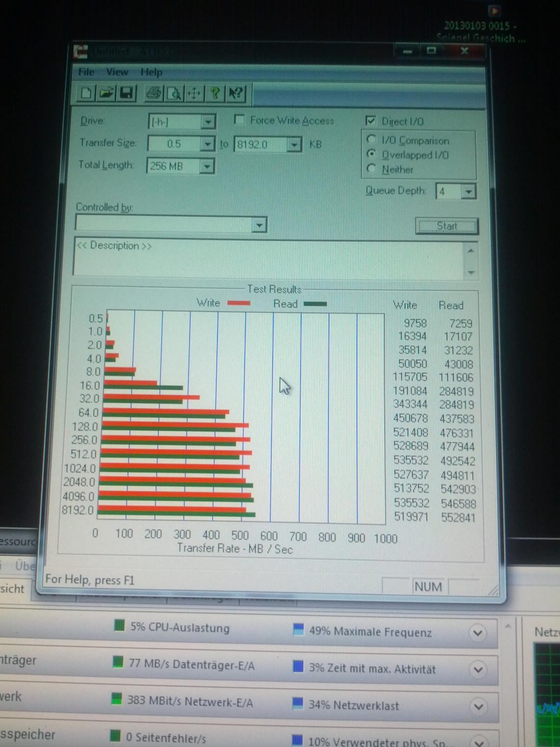Click the 128.0 row write value 521408
560x747 pixels.
[411, 432]
